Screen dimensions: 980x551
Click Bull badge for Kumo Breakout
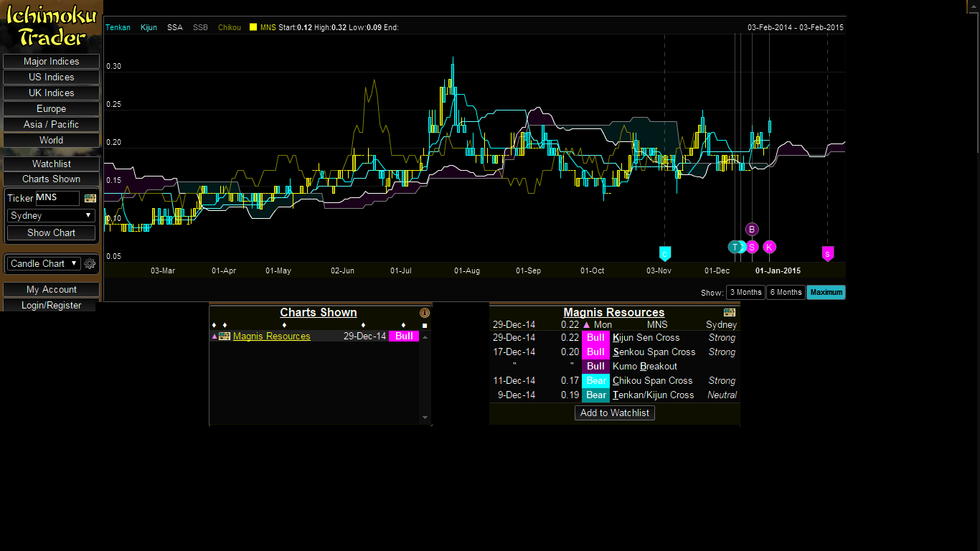tap(596, 367)
